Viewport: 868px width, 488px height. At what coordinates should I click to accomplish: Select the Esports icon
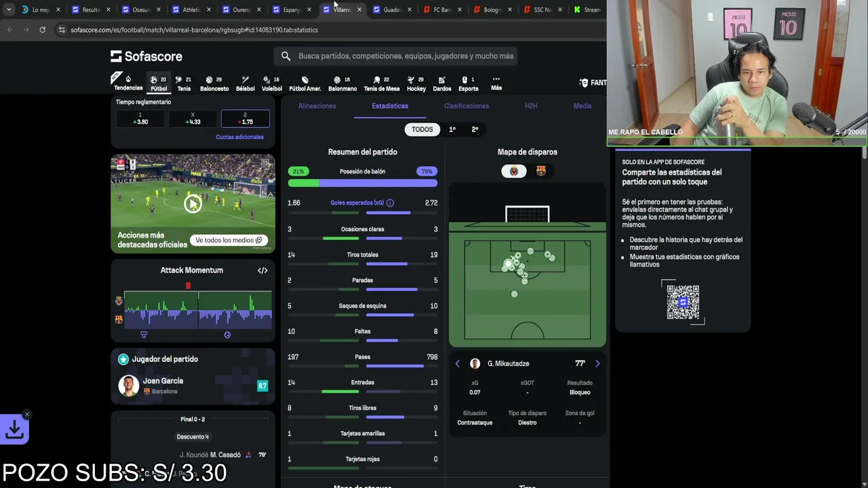469,83
